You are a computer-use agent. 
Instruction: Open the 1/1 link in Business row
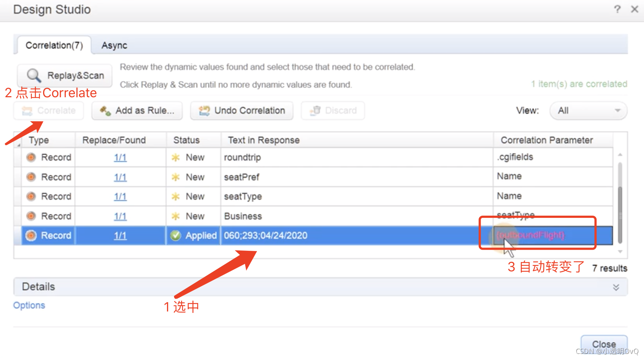120,216
